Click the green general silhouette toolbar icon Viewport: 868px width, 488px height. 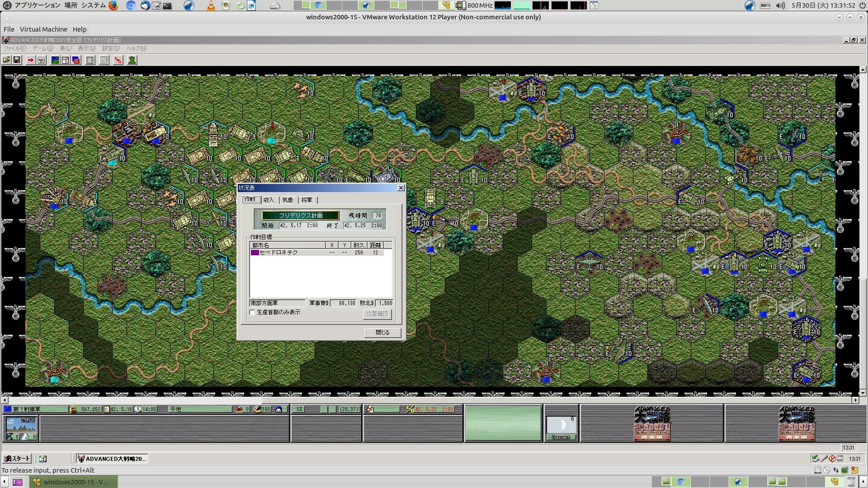point(132,60)
